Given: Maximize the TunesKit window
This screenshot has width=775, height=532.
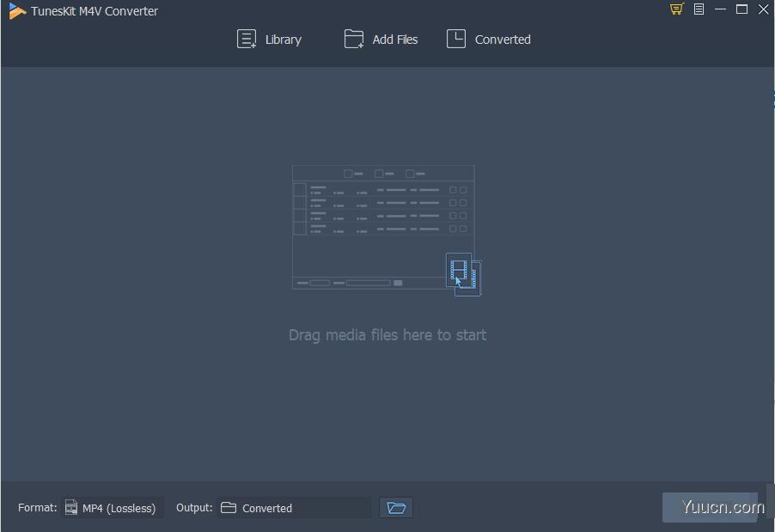Looking at the screenshot, I should click(x=741, y=9).
